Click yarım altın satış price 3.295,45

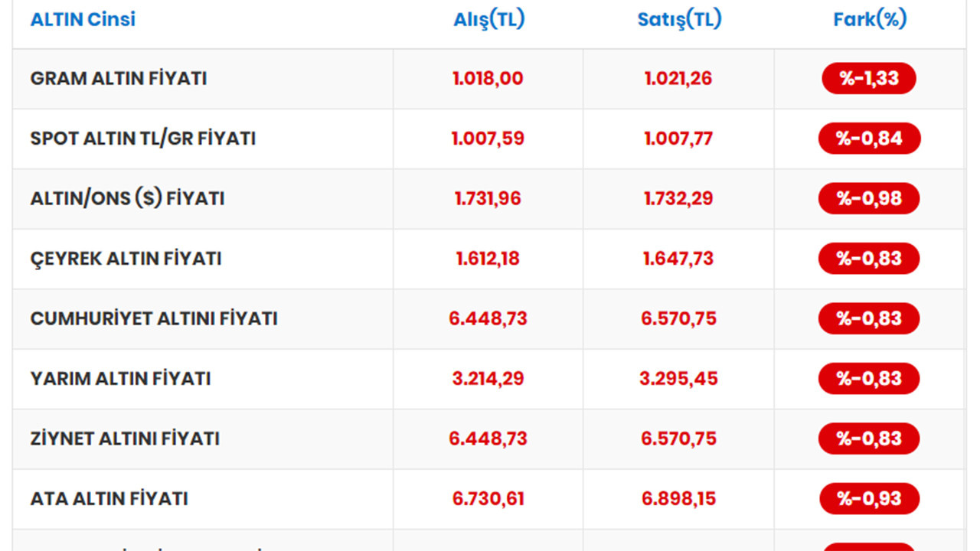[x=679, y=379]
